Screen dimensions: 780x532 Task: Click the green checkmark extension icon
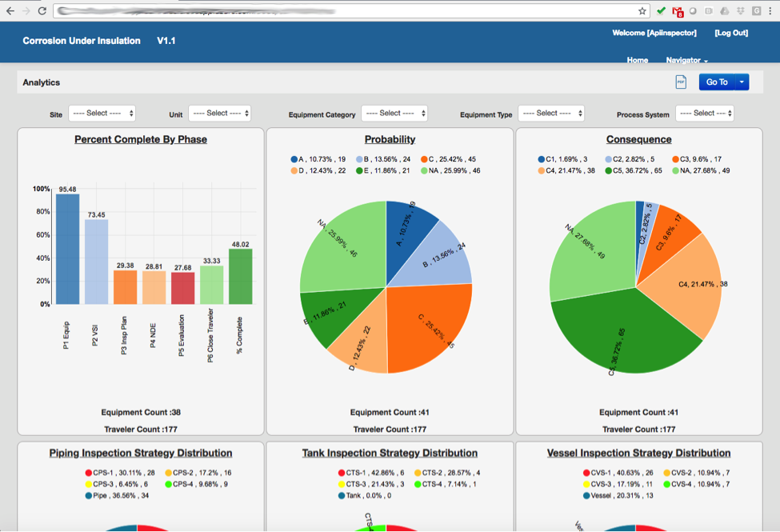click(x=661, y=10)
